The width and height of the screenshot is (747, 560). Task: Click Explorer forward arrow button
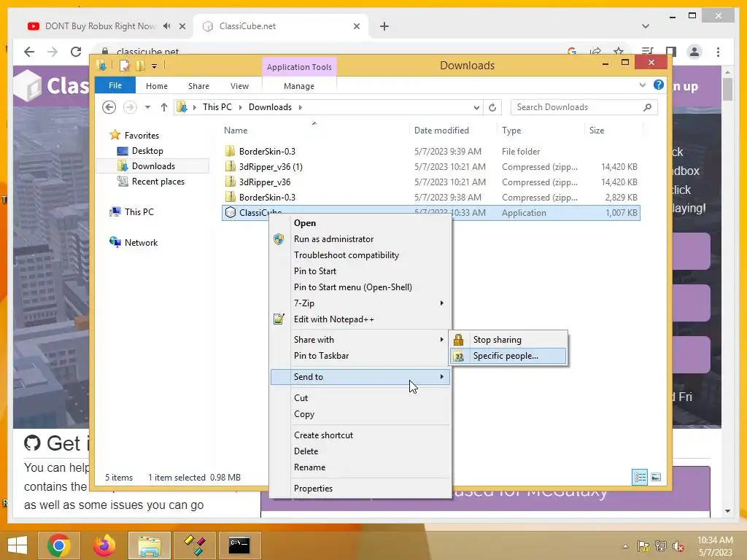(x=129, y=107)
